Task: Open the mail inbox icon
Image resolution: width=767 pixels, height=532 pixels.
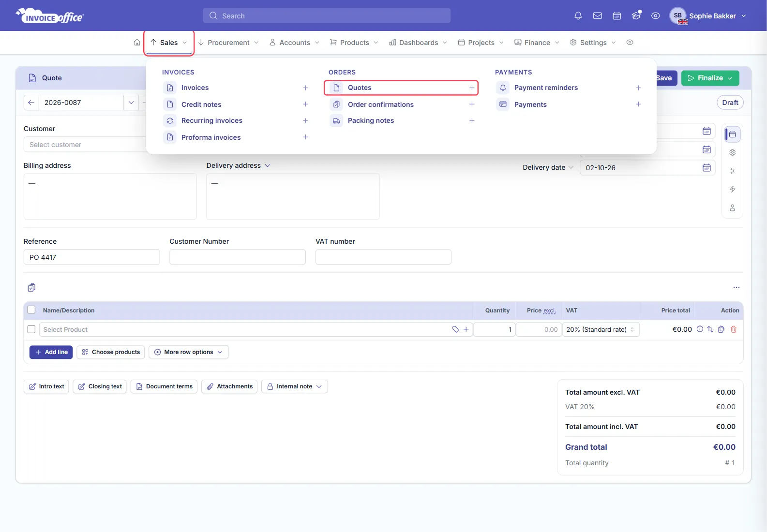Action: (x=598, y=16)
